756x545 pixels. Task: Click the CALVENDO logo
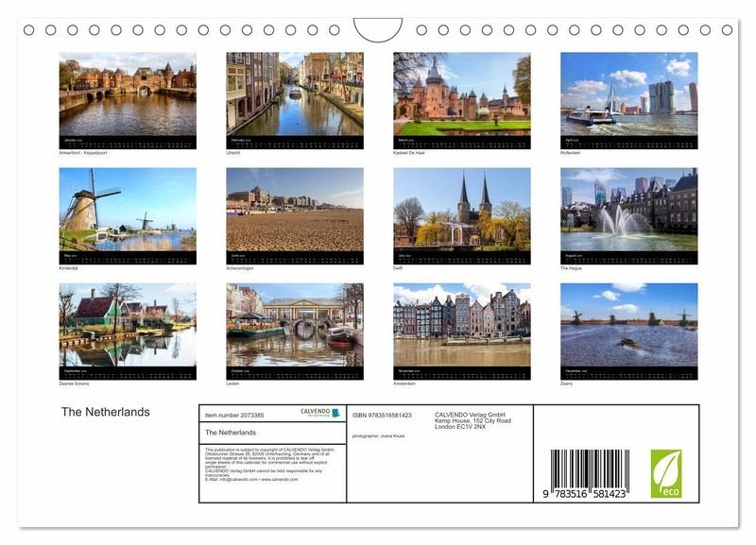click(320, 413)
